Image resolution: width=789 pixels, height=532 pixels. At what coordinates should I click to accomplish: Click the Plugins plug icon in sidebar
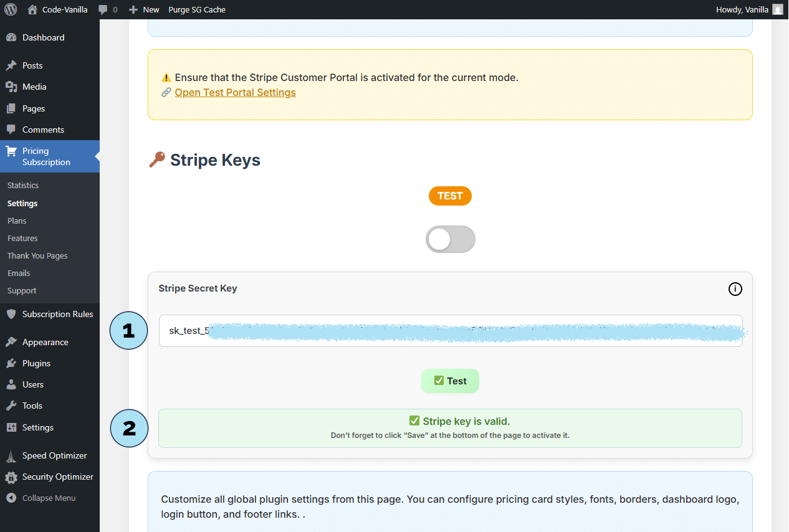click(11, 363)
